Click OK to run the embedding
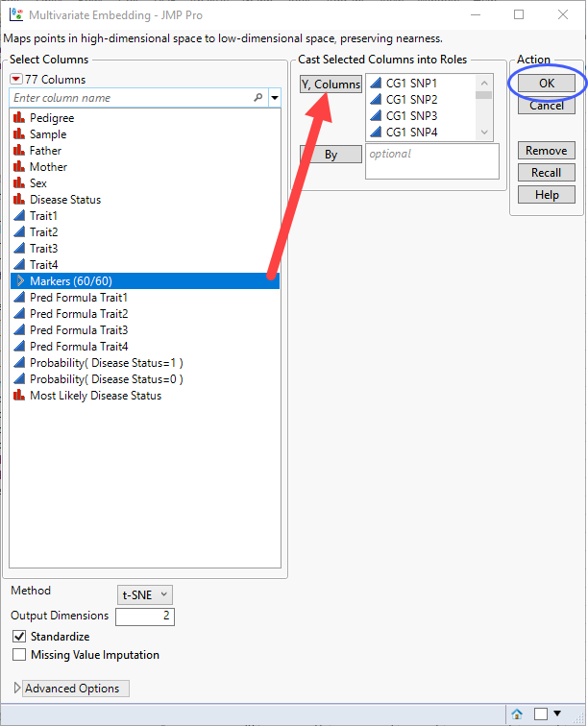588x726 pixels. [x=547, y=84]
